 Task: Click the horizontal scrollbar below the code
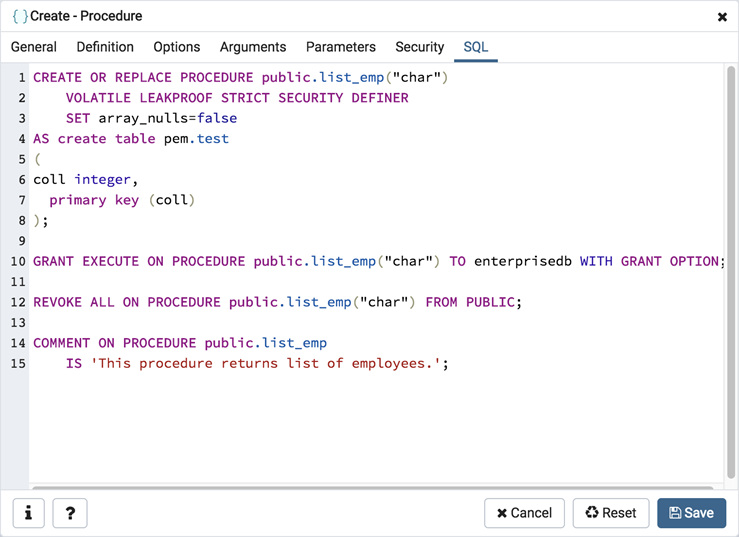pyautogui.click(x=370, y=488)
